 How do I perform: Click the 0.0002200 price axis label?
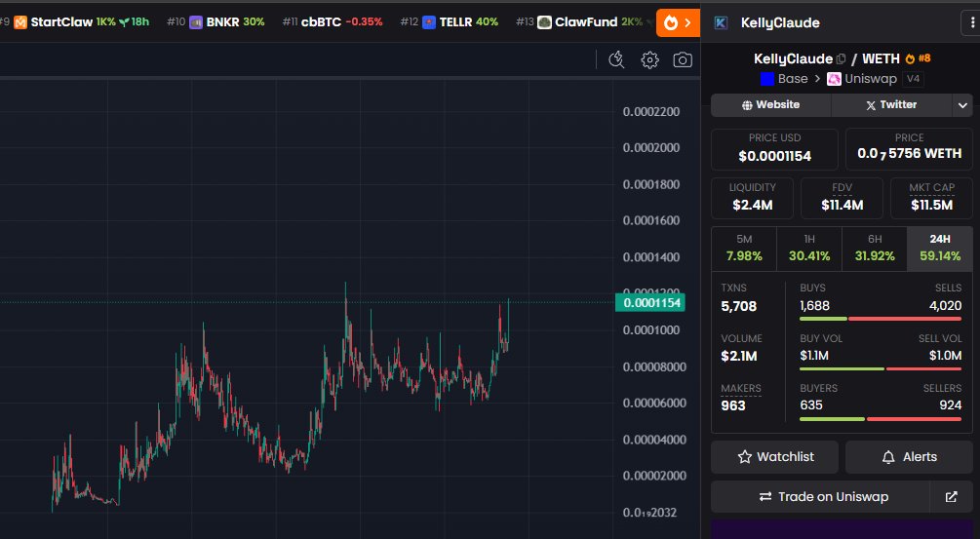tap(651, 112)
